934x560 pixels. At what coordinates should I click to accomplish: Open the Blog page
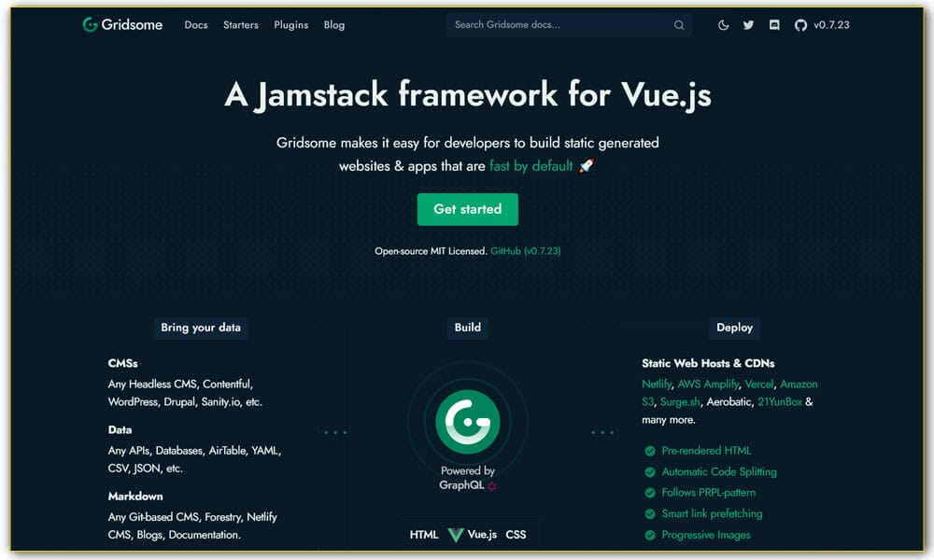pyautogui.click(x=334, y=25)
